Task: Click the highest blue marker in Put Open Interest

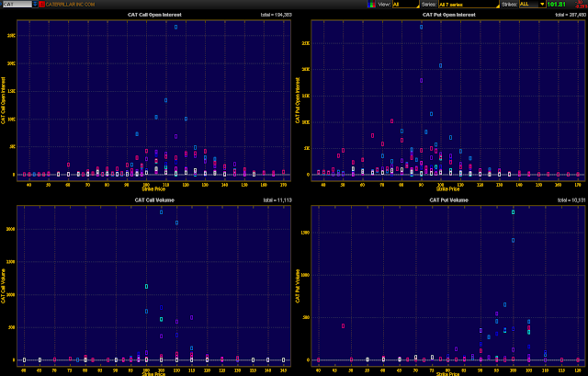Action: tap(421, 27)
